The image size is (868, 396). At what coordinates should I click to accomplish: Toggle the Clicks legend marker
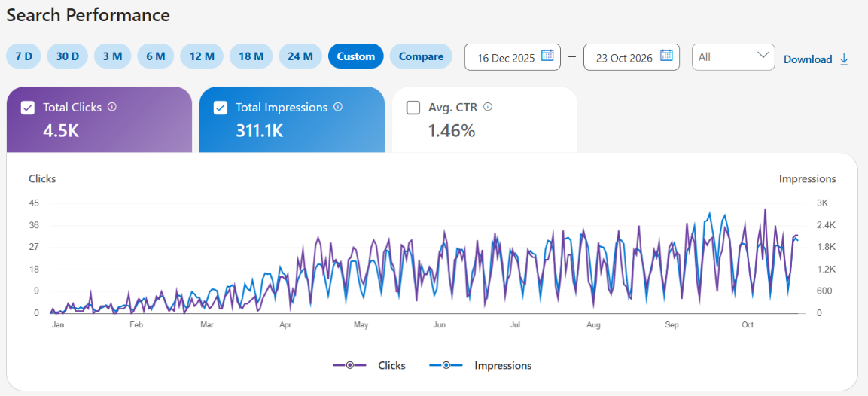(x=349, y=366)
